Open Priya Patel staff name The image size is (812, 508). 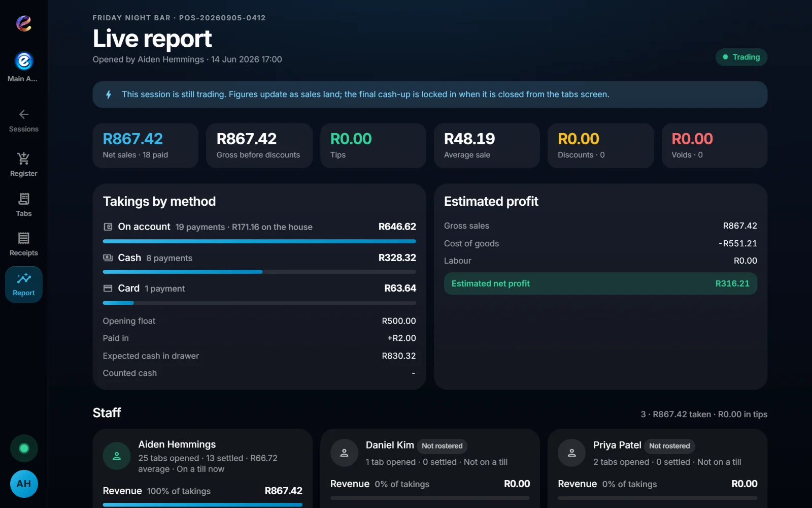(617, 445)
